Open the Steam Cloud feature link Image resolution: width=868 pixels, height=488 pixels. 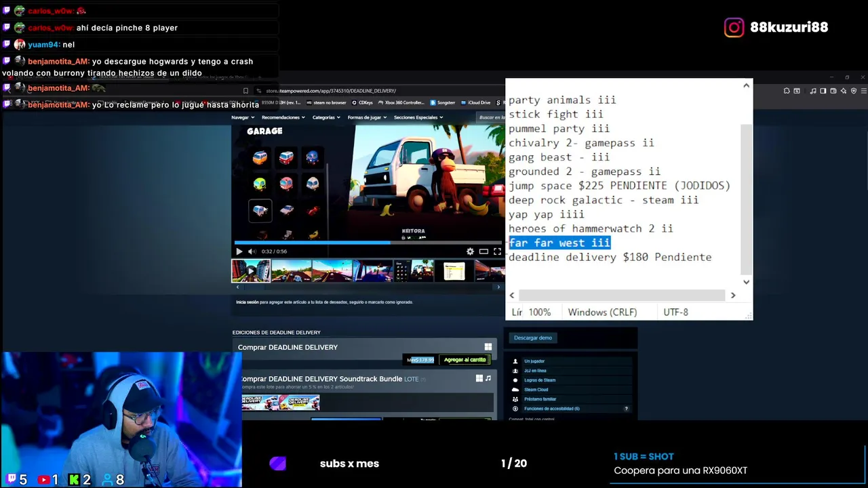pyautogui.click(x=536, y=390)
